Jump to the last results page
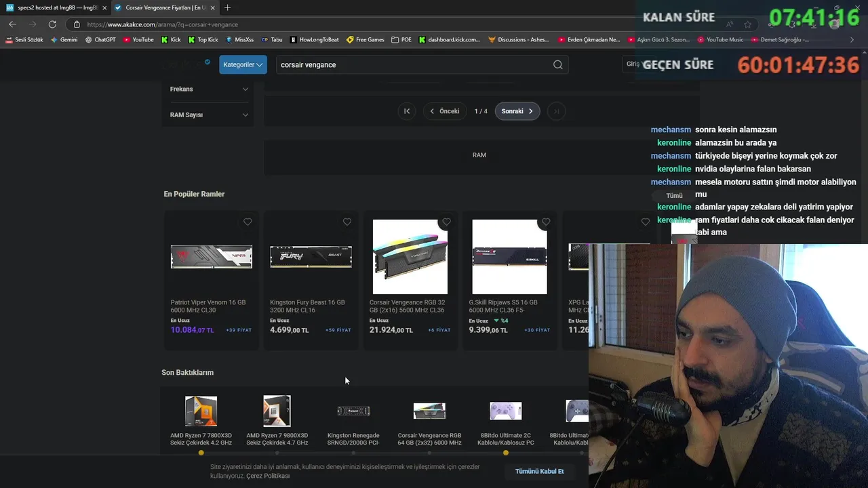This screenshot has width=868, height=488. pos(556,111)
